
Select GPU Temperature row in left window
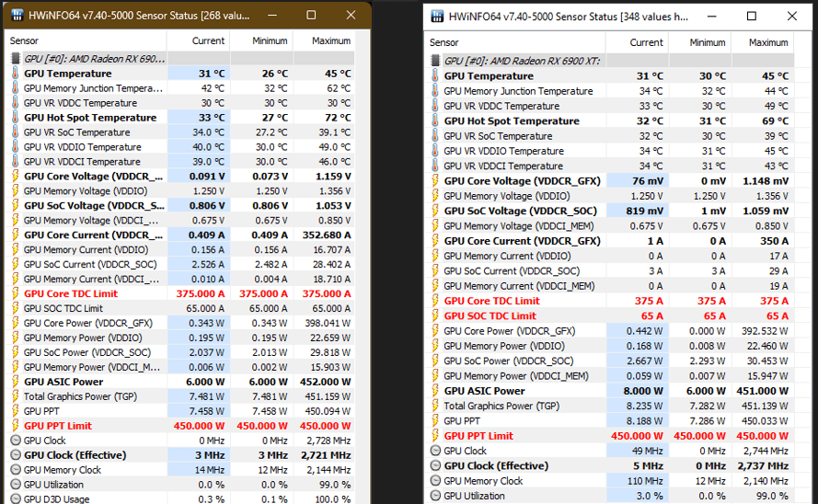pyautogui.click(x=180, y=73)
